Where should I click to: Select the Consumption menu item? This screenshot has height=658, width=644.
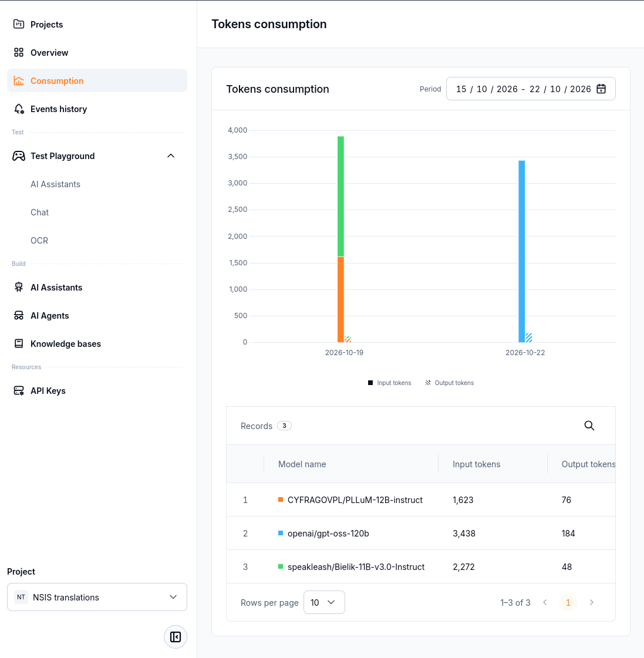click(97, 80)
